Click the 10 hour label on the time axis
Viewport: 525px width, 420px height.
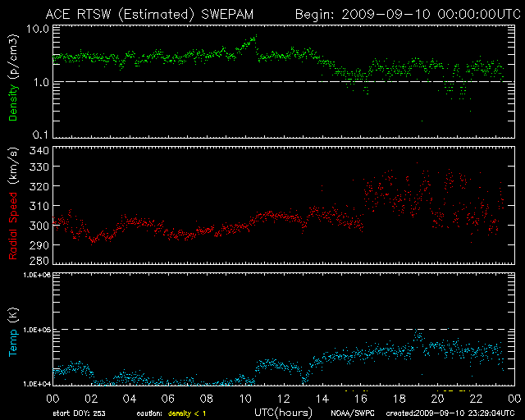click(245, 399)
